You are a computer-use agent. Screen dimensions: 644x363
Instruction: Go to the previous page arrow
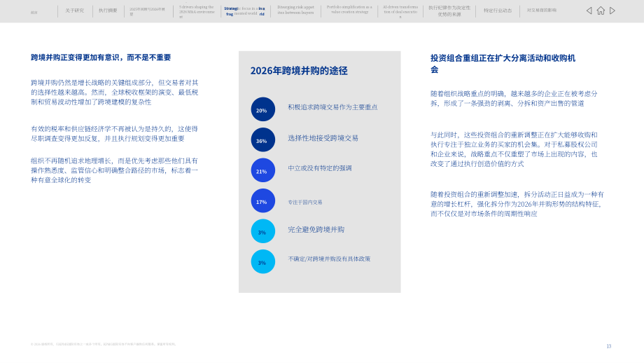(x=589, y=11)
